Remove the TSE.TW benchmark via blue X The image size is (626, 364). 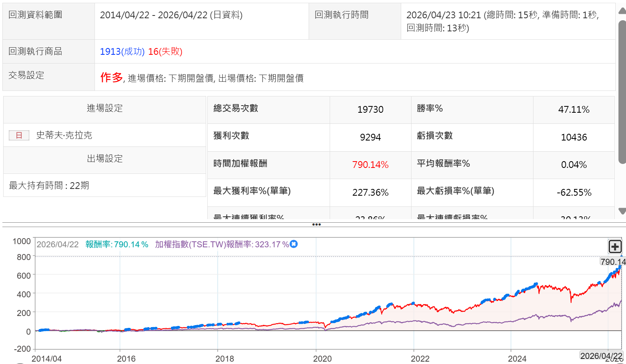tap(294, 244)
